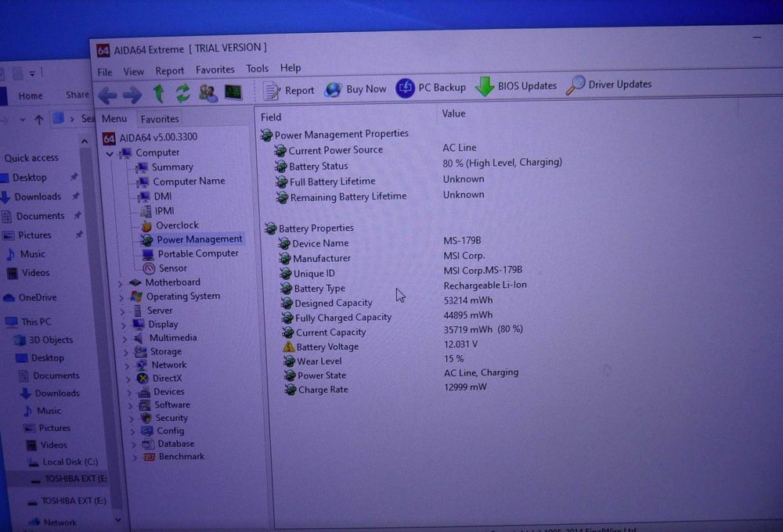The image size is (783, 532).
Task: Expand the Benchmark tree node
Action: (135, 457)
